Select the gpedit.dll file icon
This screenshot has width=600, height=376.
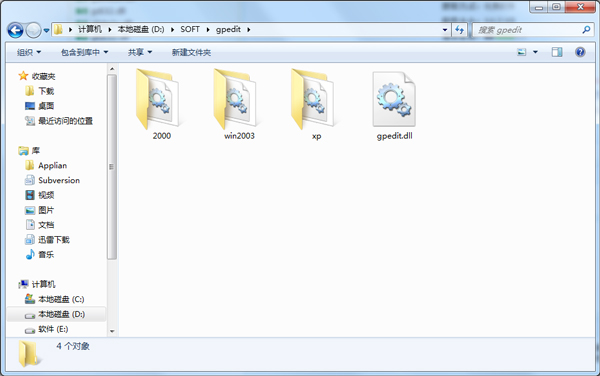coord(394,99)
